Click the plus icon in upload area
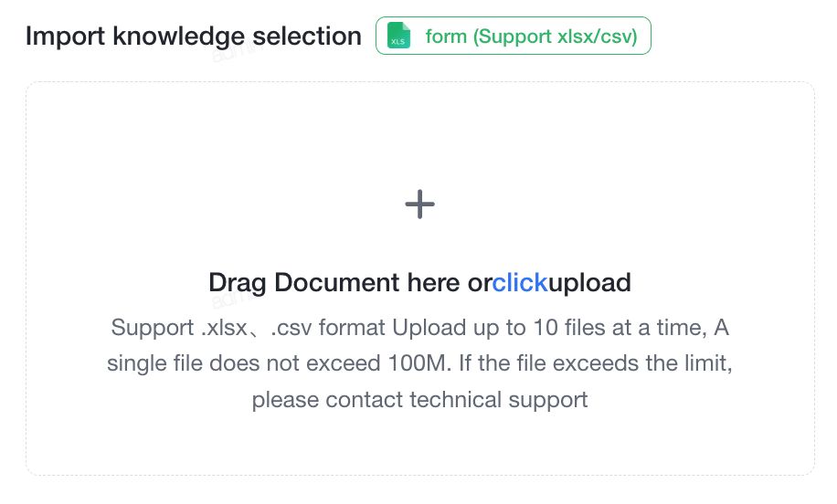The width and height of the screenshot is (837, 504). point(419,204)
